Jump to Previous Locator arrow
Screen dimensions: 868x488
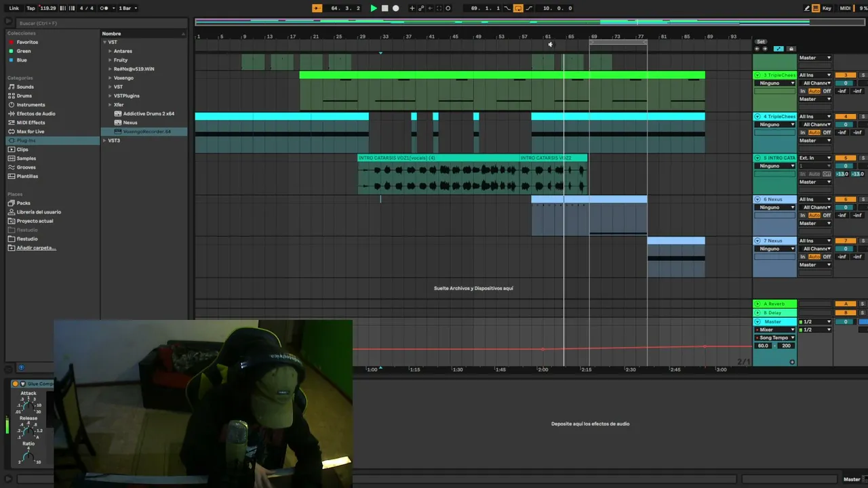click(x=757, y=49)
